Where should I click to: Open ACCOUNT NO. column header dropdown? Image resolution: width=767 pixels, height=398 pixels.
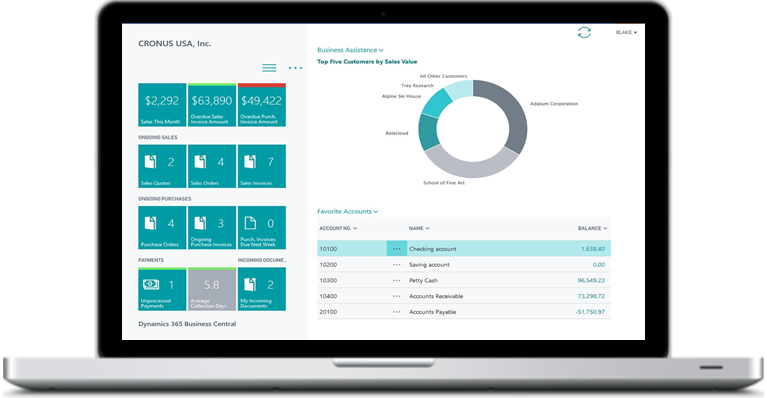[x=338, y=228]
